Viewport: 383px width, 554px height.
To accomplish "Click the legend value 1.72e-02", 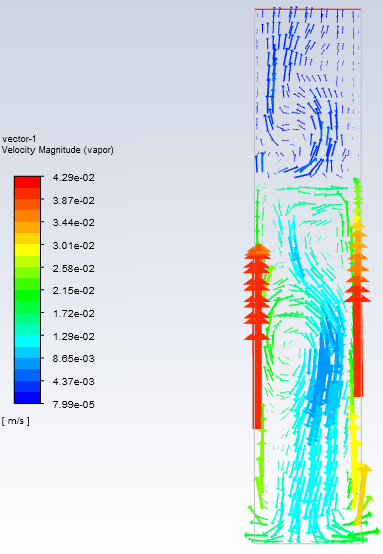I will (73, 314).
